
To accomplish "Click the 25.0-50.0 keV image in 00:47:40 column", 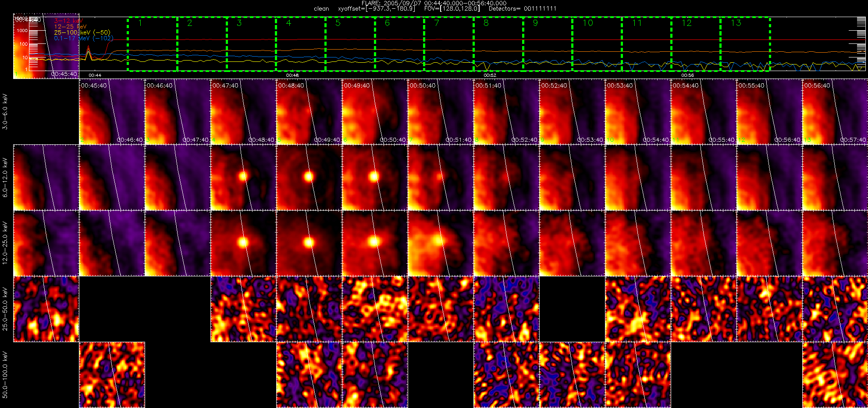I will [243, 309].
